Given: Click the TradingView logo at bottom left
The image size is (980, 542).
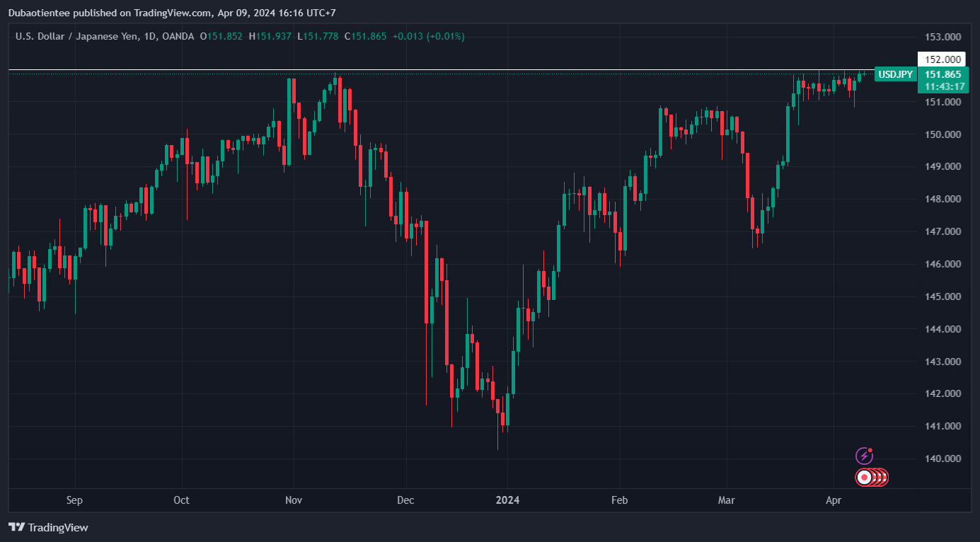Looking at the screenshot, I should (48, 527).
